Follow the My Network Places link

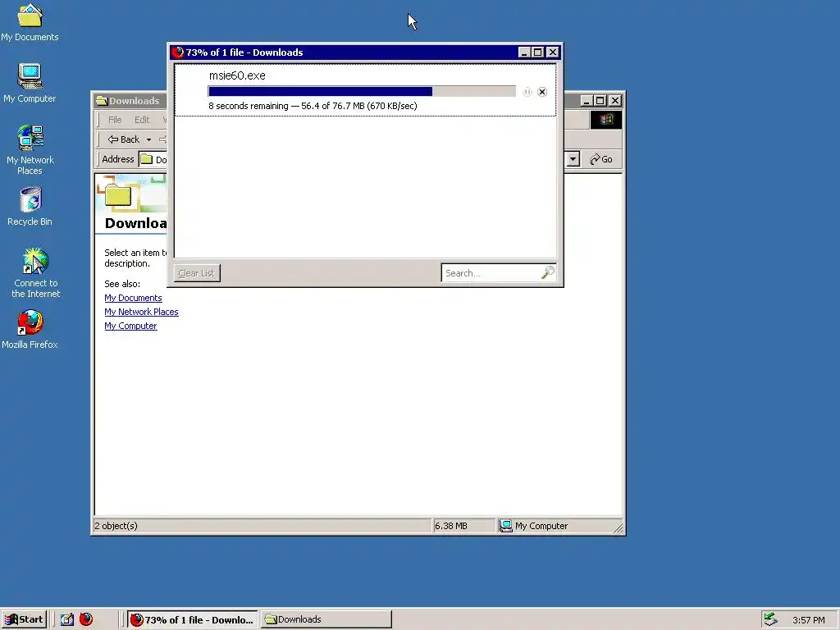coord(141,312)
